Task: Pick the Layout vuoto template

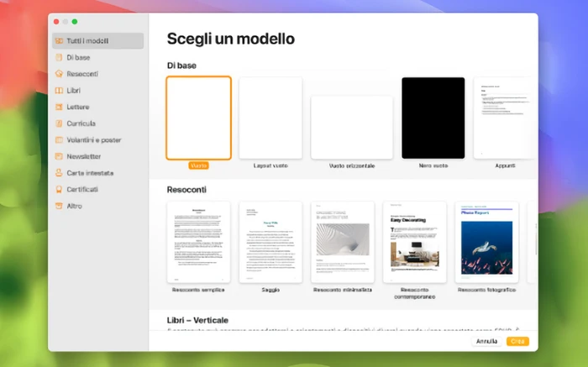Action: (x=270, y=118)
